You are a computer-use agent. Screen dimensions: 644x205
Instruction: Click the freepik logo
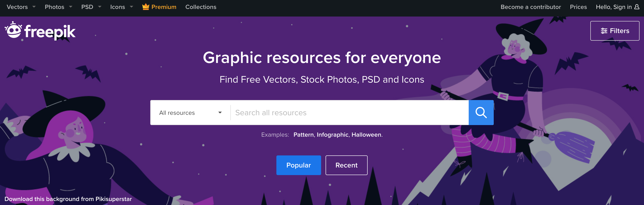pos(40,31)
